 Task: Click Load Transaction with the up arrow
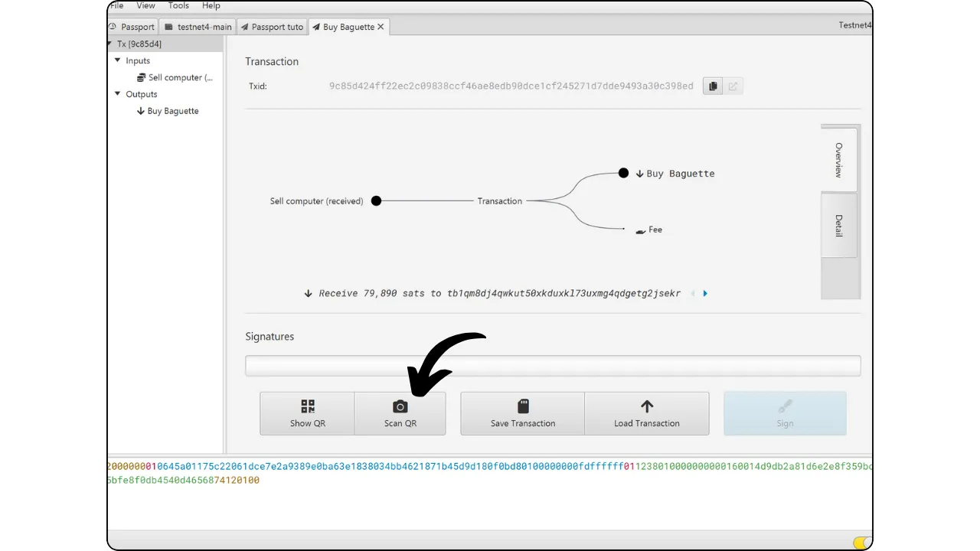pyautogui.click(x=646, y=414)
